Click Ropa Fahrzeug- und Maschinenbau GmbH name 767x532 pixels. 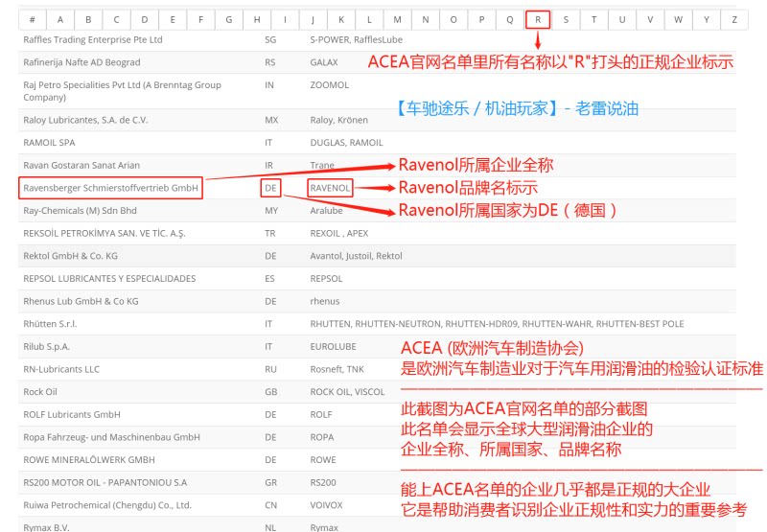(x=111, y=437)
